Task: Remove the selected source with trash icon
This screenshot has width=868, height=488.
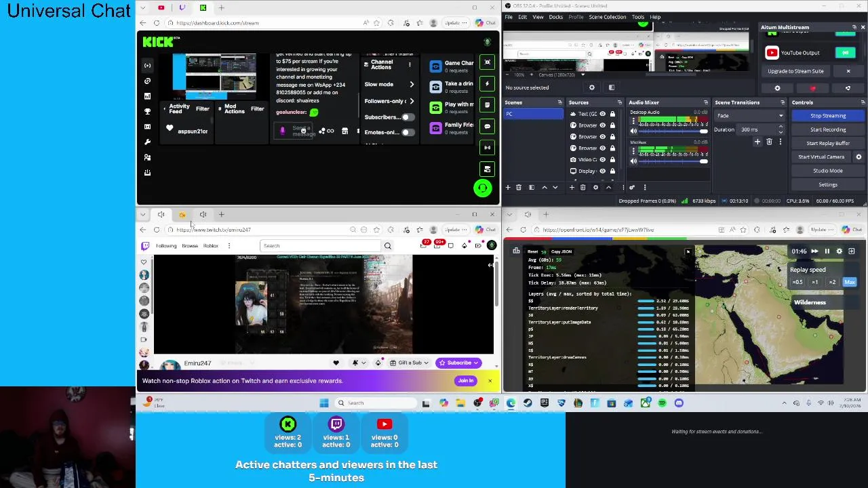Action: (x=583, y=187)
